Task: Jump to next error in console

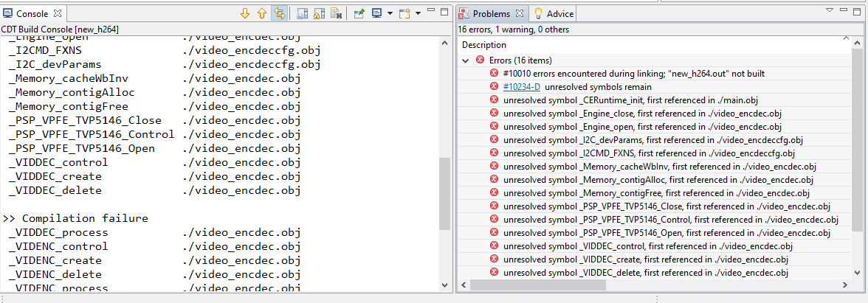Action: 246,13
